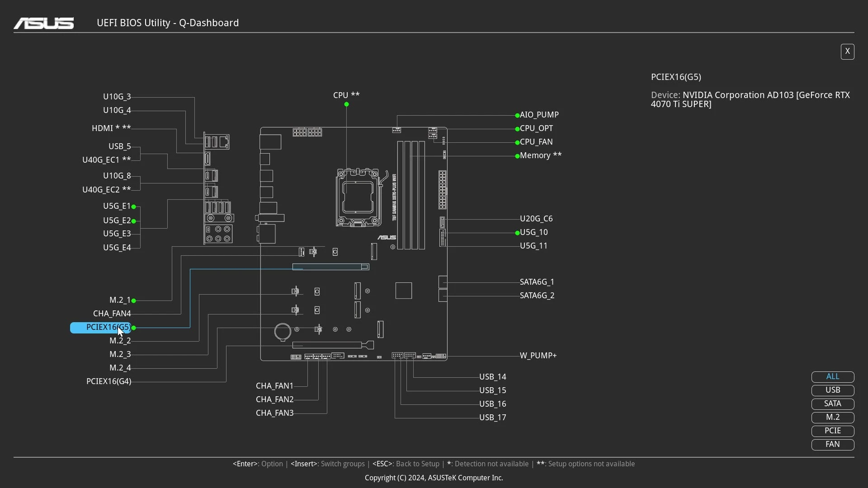Viewport: 868px width, 488px height.
Task: Open the CPU_OPT header entry
Action: click(x=536, y=128)
